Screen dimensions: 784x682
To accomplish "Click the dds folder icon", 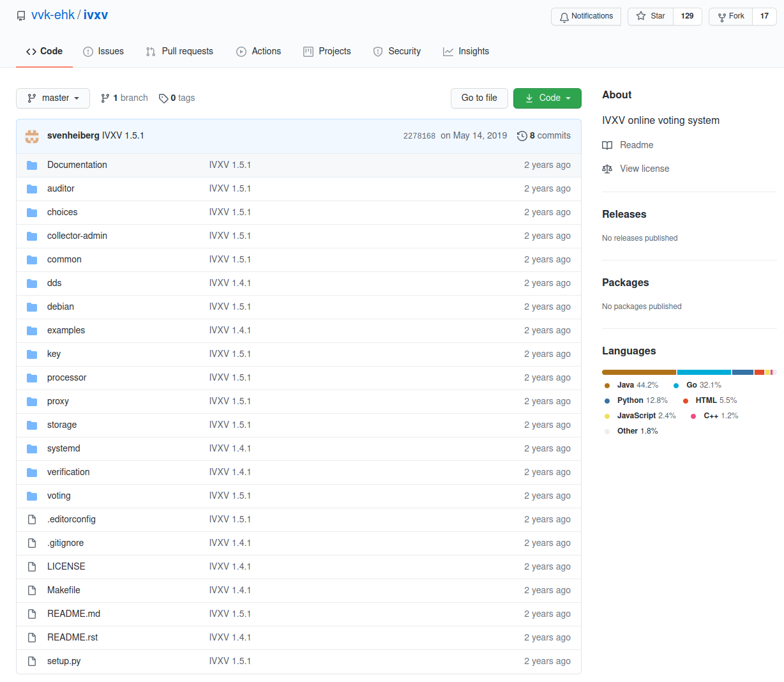I will tap(32, 284).
